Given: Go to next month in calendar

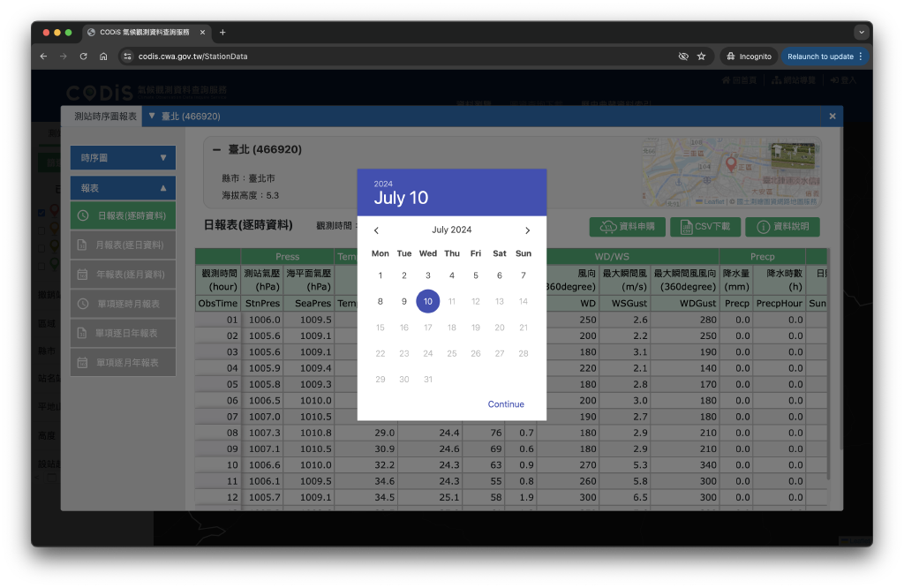Looking at the screenshot, I should point(528,230).
